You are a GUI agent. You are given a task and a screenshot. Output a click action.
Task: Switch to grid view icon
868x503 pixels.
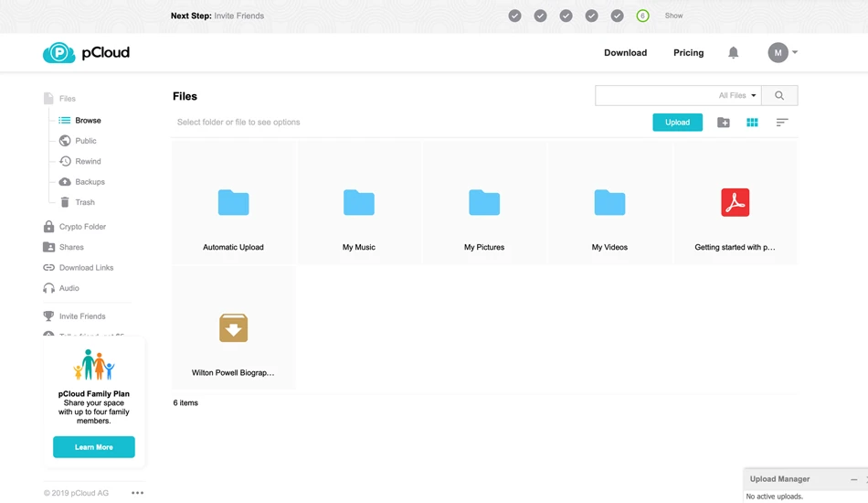pos(752,123)
